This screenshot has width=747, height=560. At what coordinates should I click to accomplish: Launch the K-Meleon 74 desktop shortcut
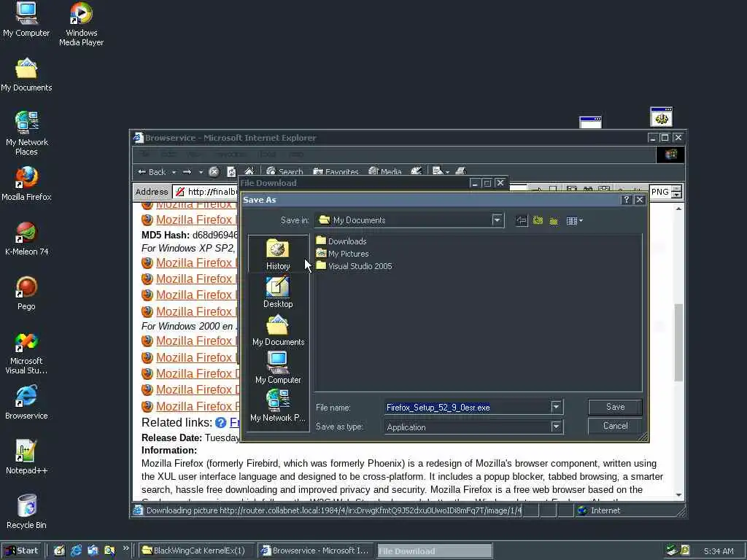point(26,238)
